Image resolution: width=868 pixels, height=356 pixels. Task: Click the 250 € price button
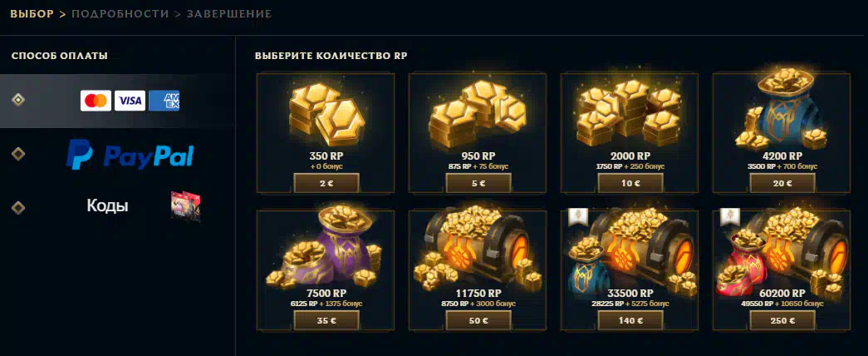[782, 320]
